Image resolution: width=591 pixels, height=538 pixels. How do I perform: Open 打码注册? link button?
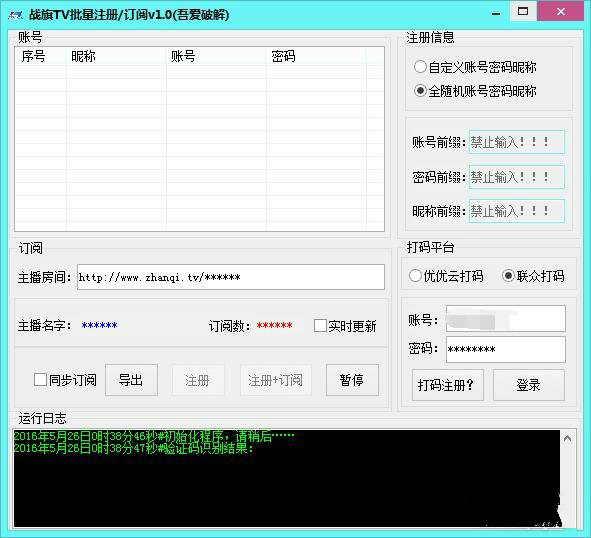point(447,385)
